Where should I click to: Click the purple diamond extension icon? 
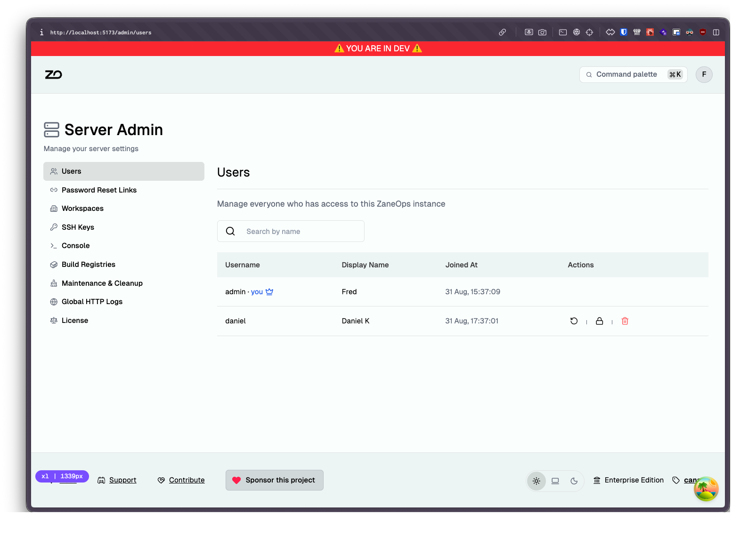[x=663, y=32]
